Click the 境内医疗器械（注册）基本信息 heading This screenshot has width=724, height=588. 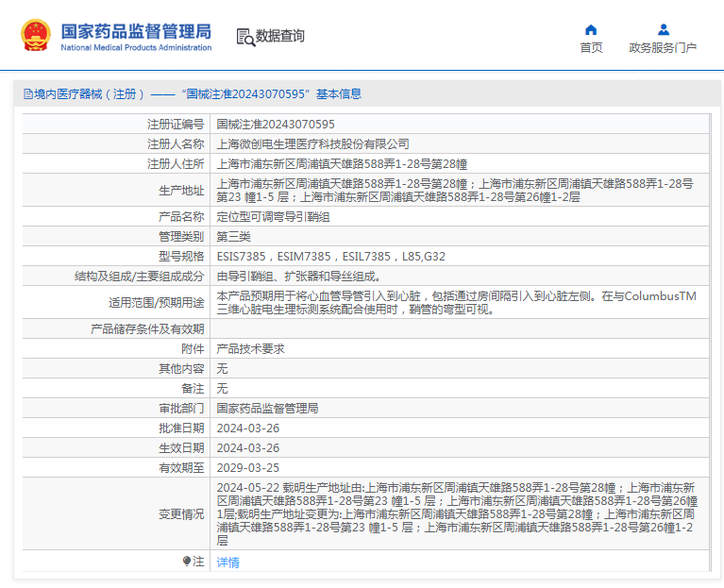(193, 94)
